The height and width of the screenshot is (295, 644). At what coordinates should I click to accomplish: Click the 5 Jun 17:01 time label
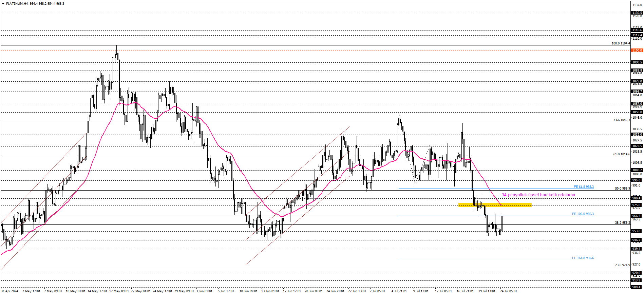coord(226,291)
